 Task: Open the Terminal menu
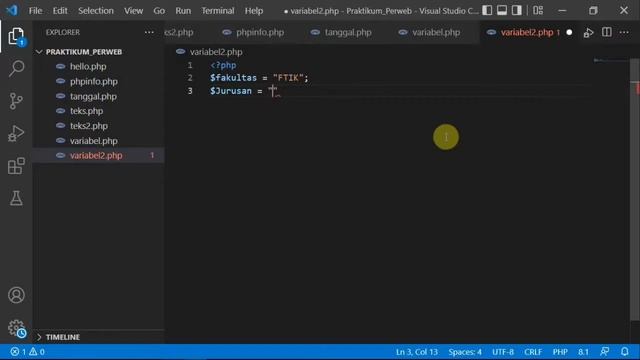(x=218, y=11)
